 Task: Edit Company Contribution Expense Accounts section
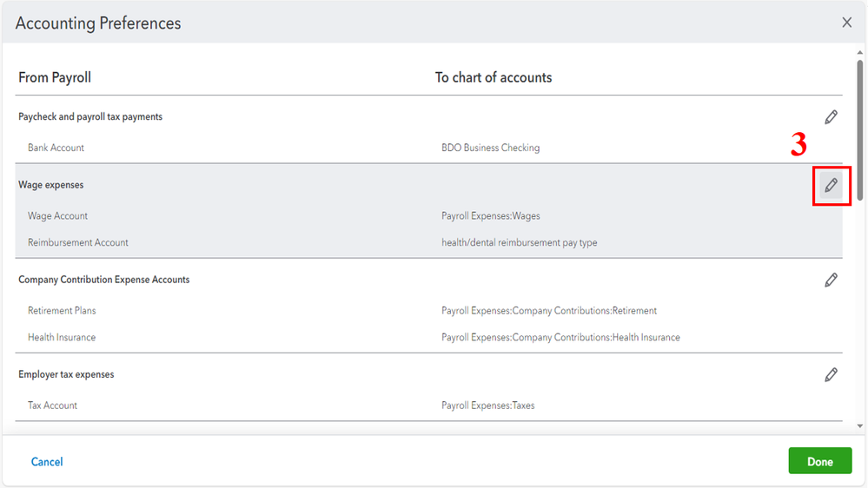coord(832,280)
